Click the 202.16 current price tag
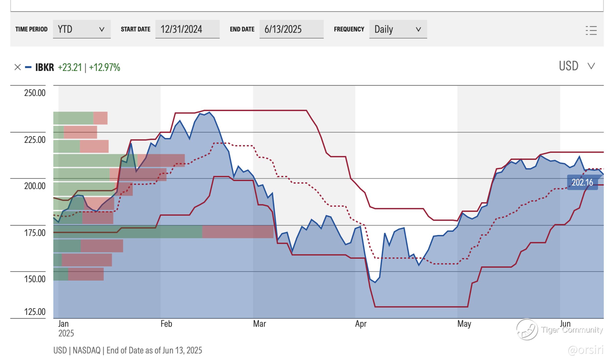The width and height of the screenshot is (616, 364). [x=582, y=182]
